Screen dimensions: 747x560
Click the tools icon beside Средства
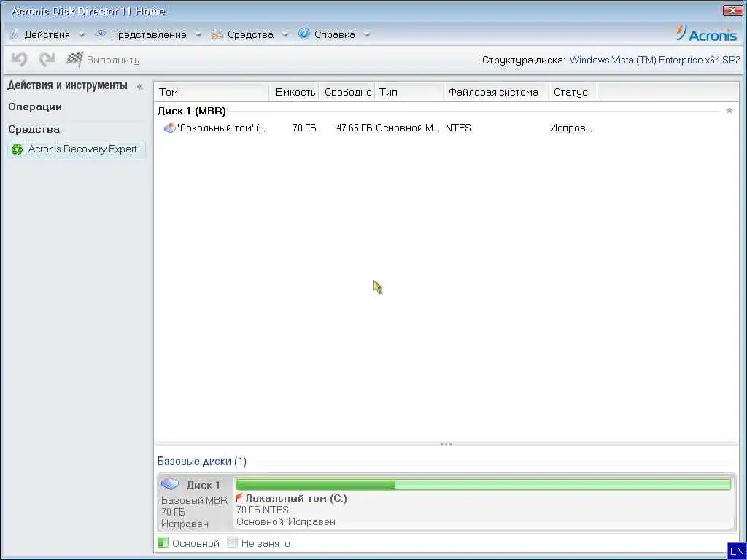(x=217, y=34)
